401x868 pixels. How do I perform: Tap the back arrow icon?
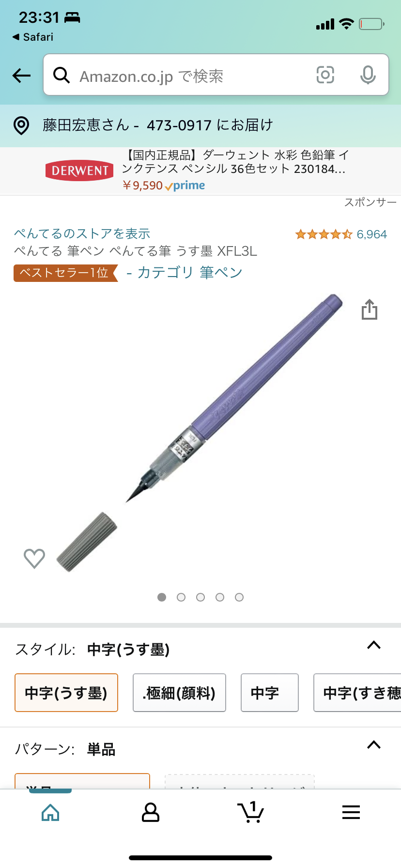(21, 76)
